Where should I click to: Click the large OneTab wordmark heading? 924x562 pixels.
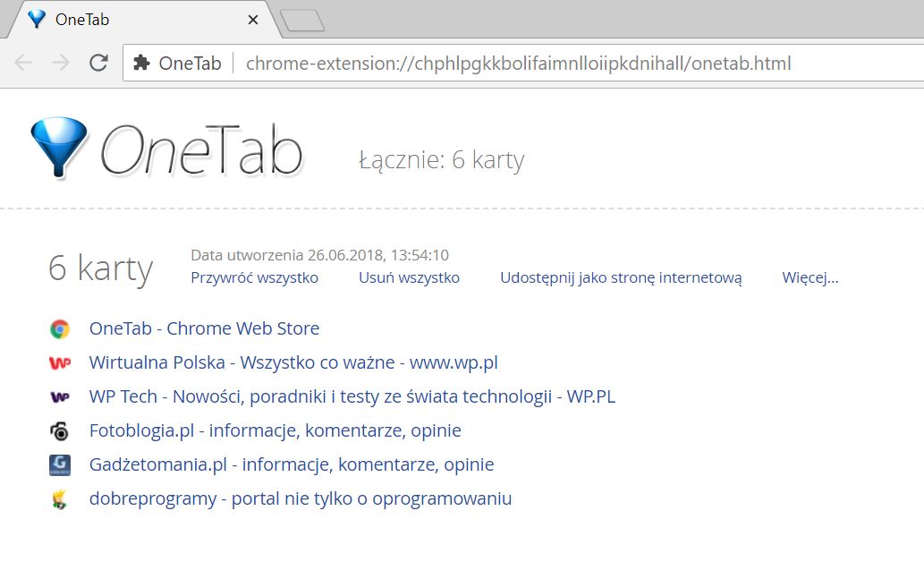[x=201, y=149]
